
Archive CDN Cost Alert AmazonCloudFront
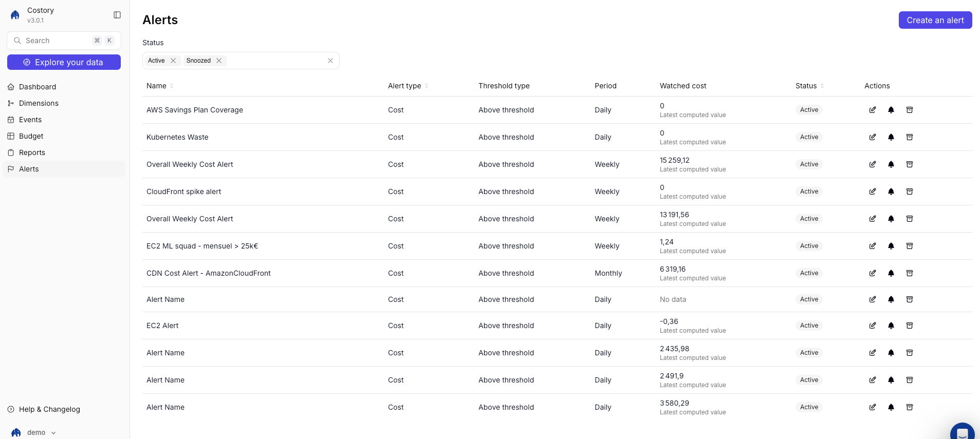click(x=910, y=273)
